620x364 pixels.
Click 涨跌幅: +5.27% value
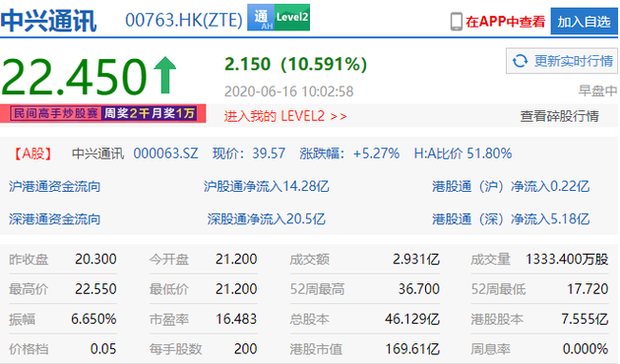point(349,153)
